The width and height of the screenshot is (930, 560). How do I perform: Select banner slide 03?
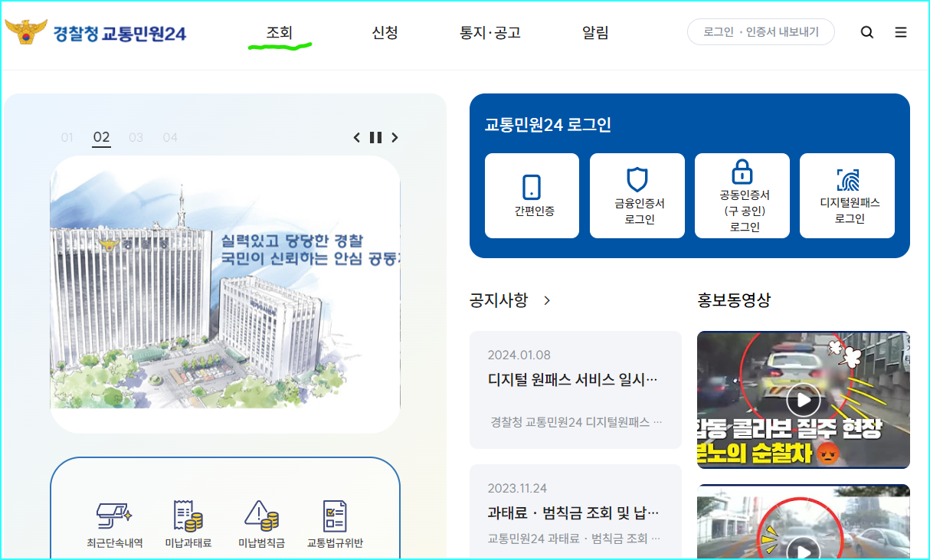tap(136, 138)
